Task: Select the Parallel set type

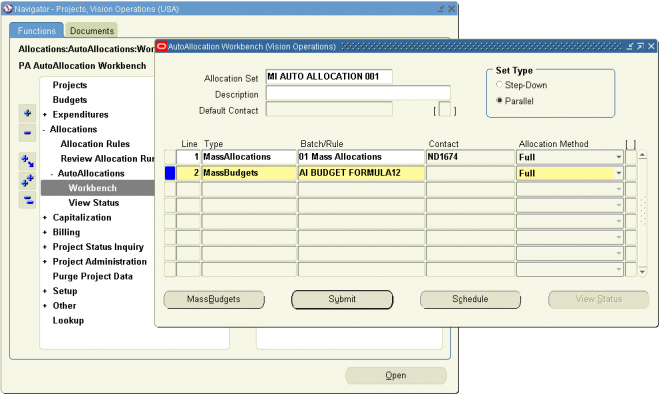Action: (499, 101)
